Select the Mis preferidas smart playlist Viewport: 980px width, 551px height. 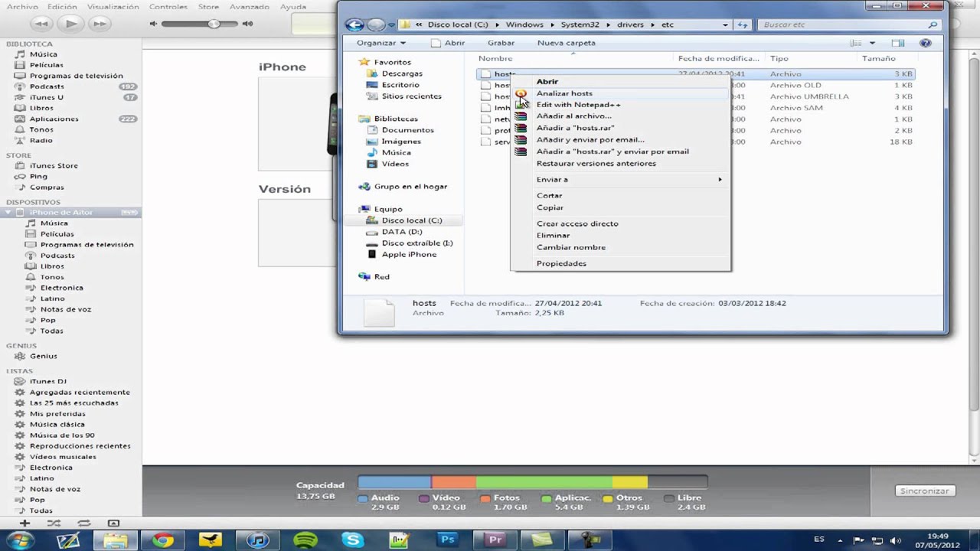click(57, 414)
